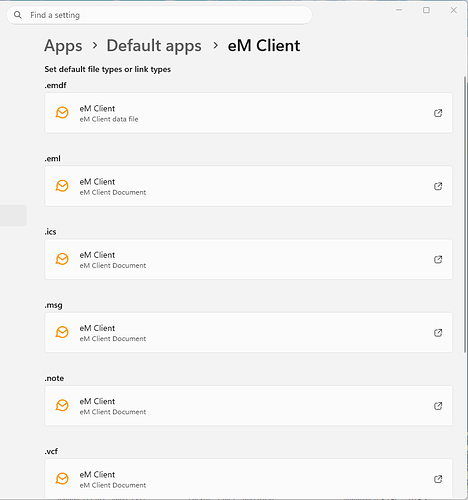
Task: Open external link icon for .note
Action: click(x=438, y=406)
